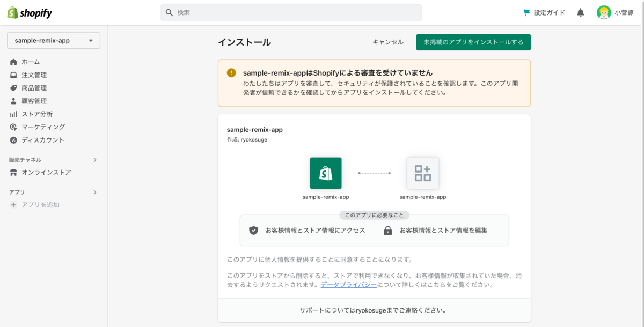Viewport: 644px width, 327px height.
Task: Click the user avatar icon
Action: coord(604,12)
